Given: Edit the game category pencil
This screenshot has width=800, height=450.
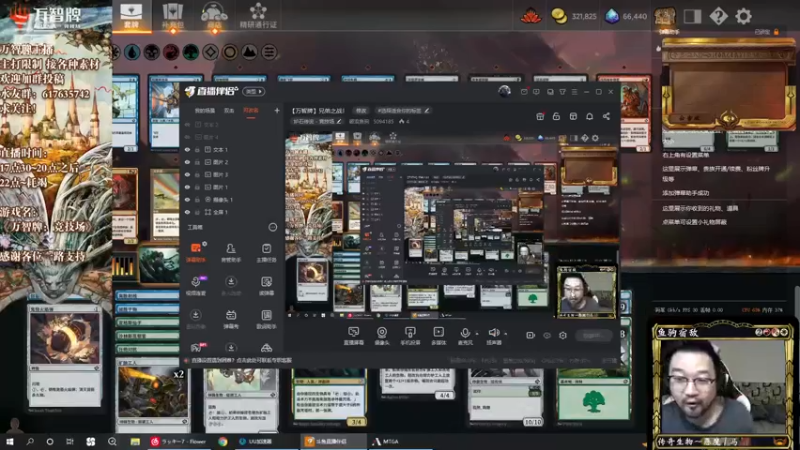Looking at the screenshot, I should coord(339,121).
